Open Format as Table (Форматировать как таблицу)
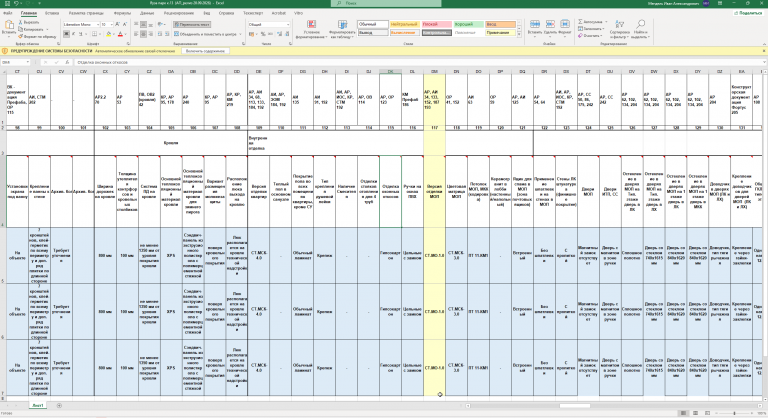This screenshot has width=768, height=418. [342, 29]
